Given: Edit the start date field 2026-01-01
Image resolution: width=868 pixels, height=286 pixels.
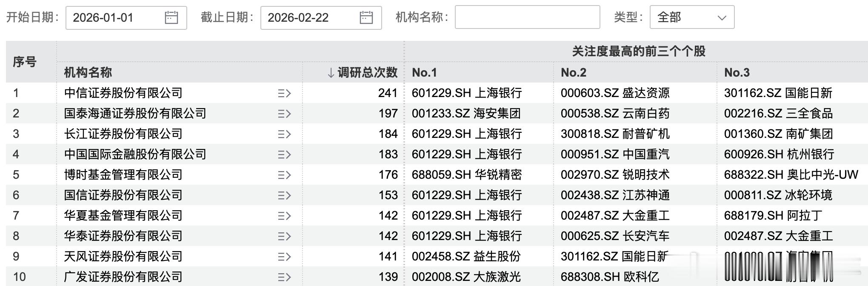Looking at the screenshot, I should 126,17.
